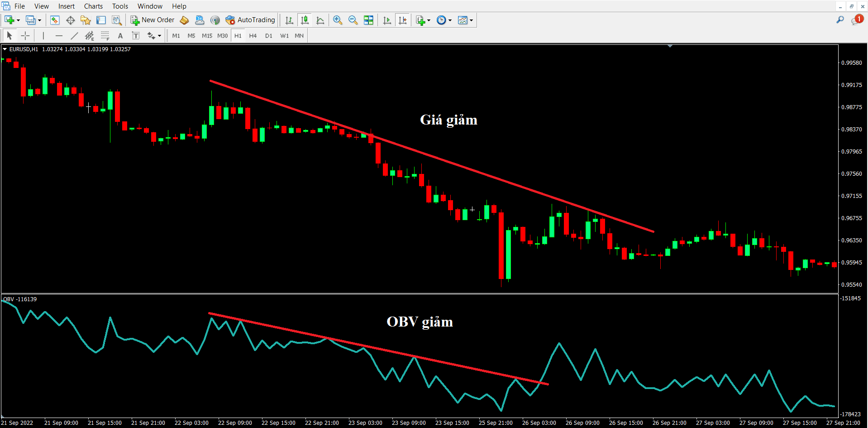868x428 pixels.
Task: Select the vertical line drawing tool
Action: (43, 35)
